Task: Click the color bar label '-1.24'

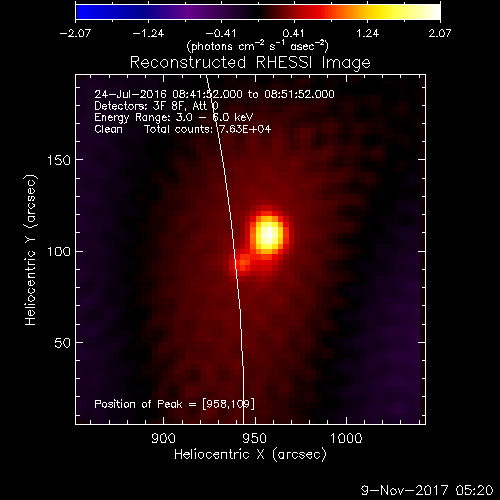Action: pos(148,33)
